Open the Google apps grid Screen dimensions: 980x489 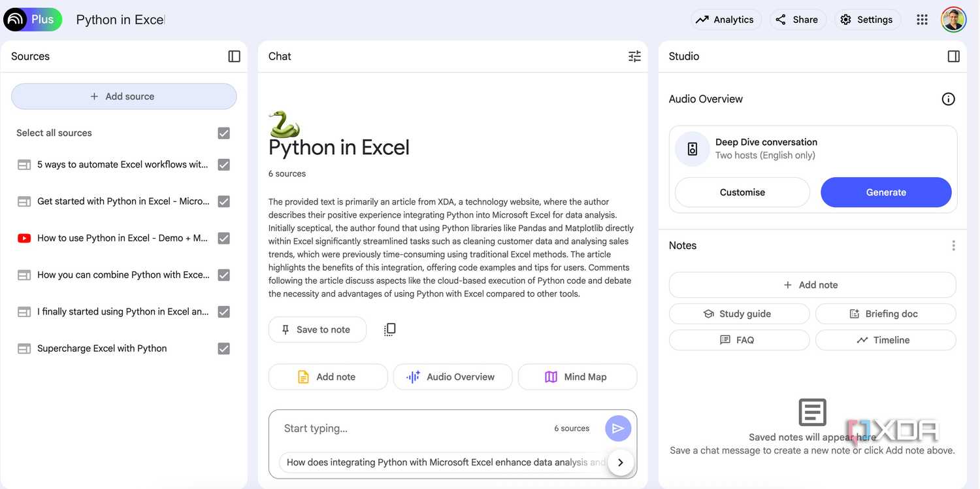pos(922,20)
